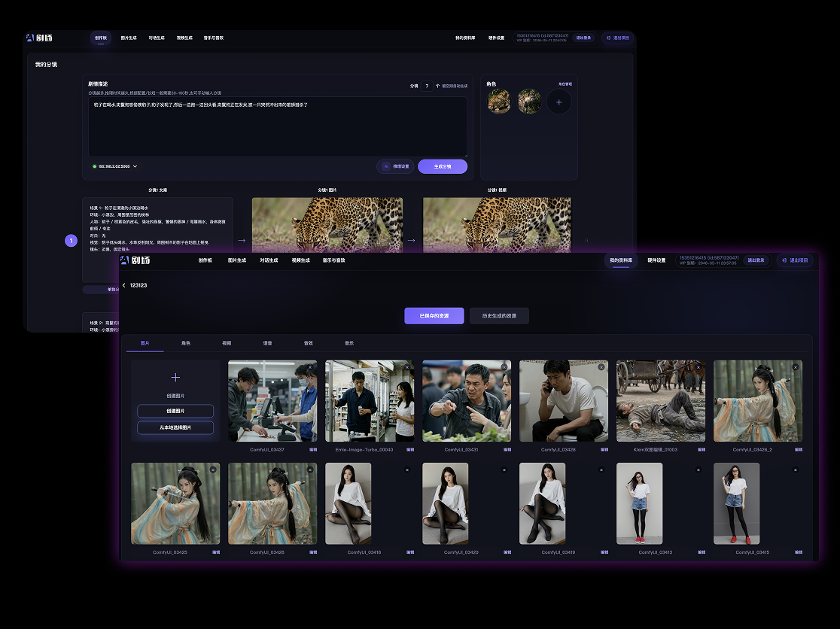The image size is (840, 629).
Task: Open 创作板 in front window menu
Action: point(205,260)
